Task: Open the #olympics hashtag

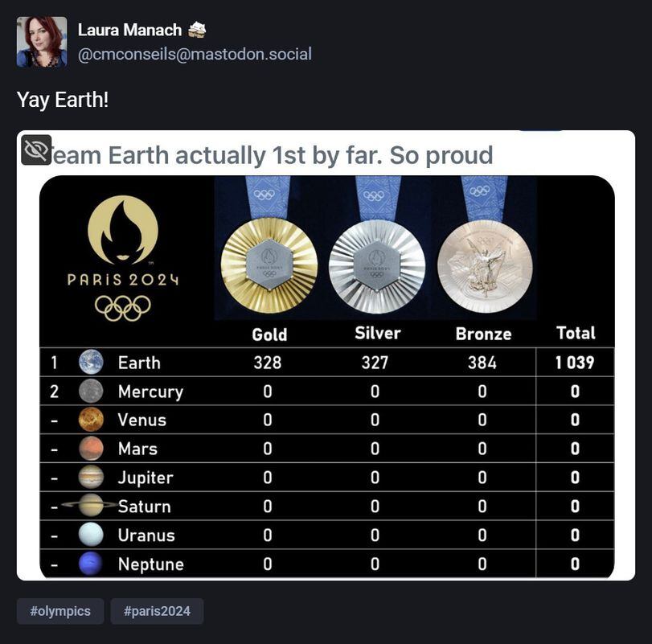Action: pos(60,611)
